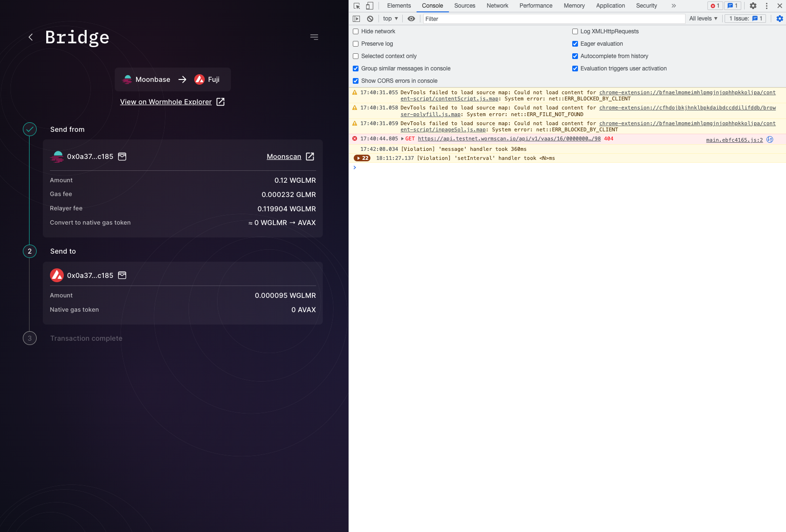Open the Moonscan link
786x532 pixels.
tap(284, 156)
